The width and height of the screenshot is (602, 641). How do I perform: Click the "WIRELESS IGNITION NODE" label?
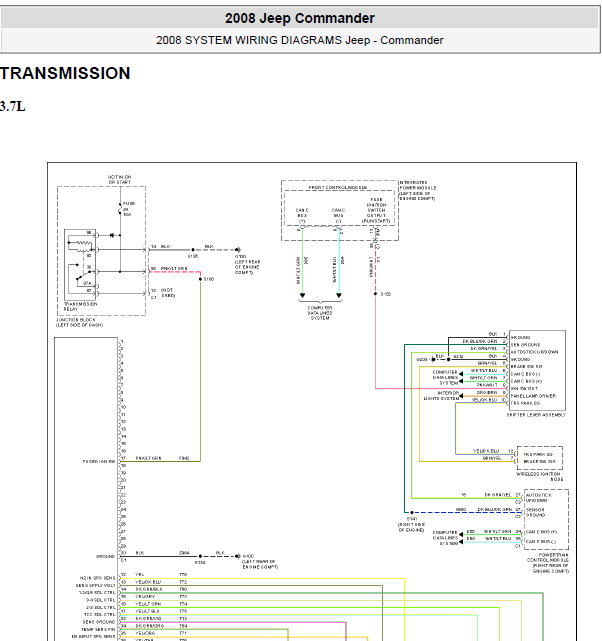[539, 477]
